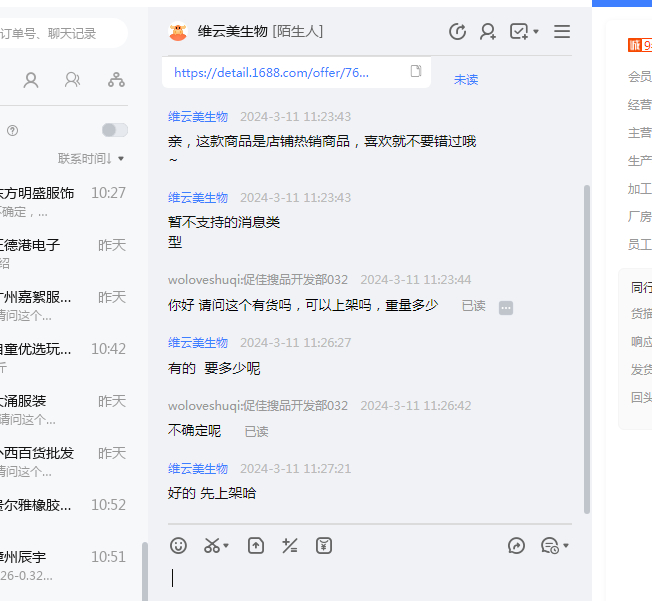Image resolution: width=652 pixels, height=601 pixels.
Task: Click the forward arrow bubble icon
Action: 516,545
